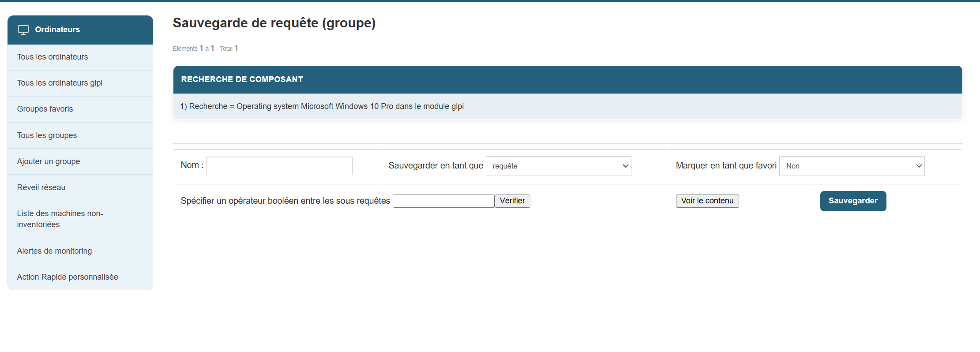Image resolution: width=980 pixels, height=352 pixels.
Task: Click the computer monitor icon in sidebar header
Action: (x=23, y=30)
